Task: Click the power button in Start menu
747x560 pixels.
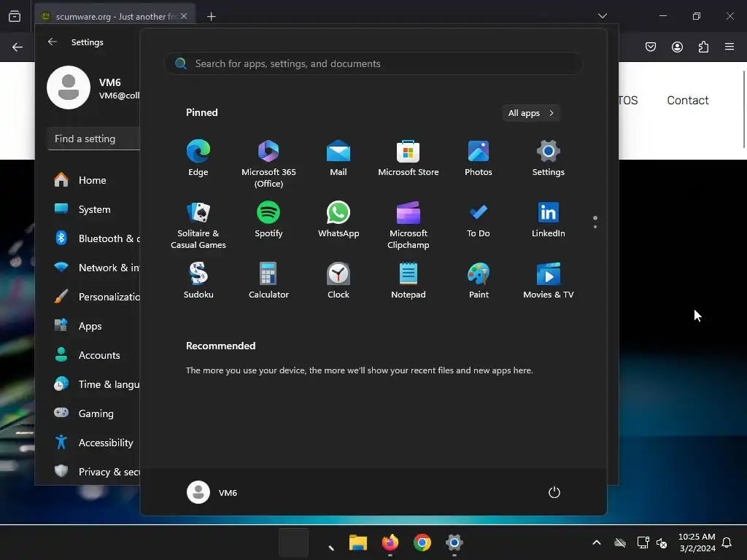Action: [554, 492]
